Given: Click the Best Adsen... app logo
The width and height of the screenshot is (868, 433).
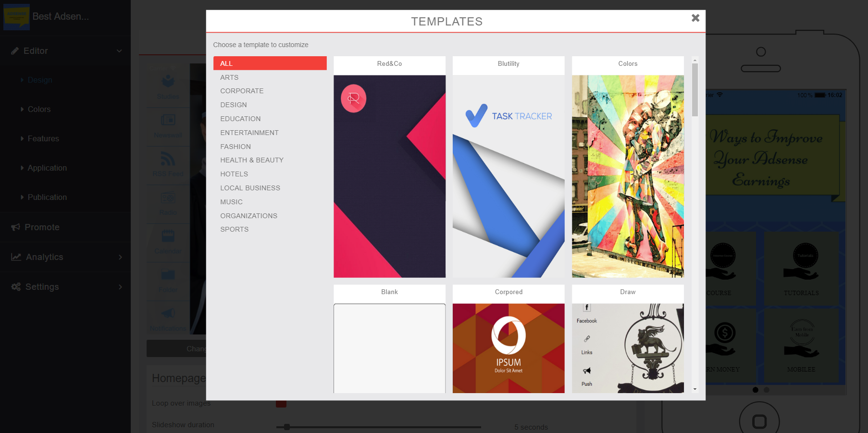Looking at the screenshot, I should point(16,17).
